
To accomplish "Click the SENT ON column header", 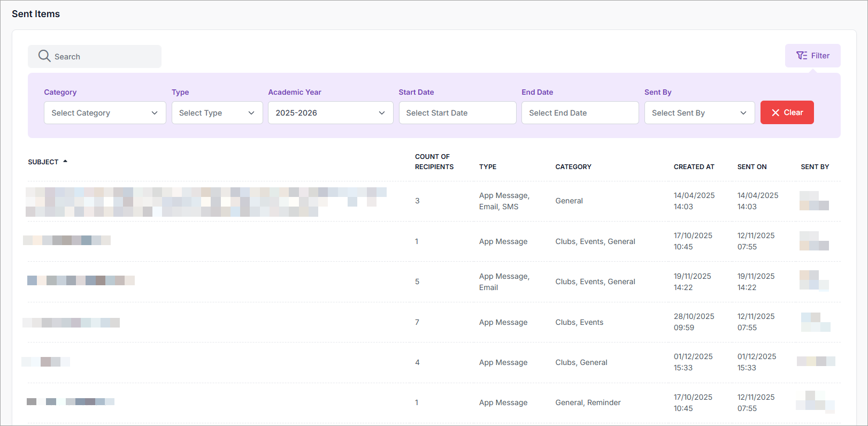I will (752, 167).
